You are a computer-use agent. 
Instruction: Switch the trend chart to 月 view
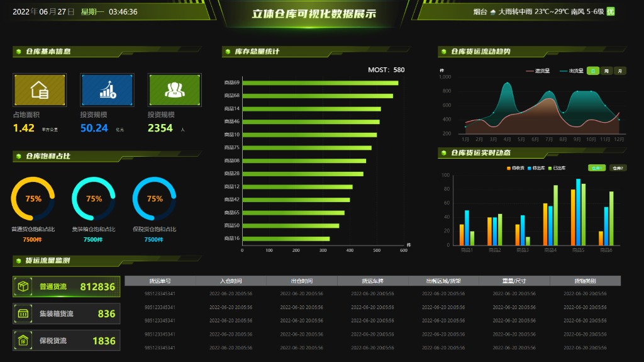coord(620,71)
